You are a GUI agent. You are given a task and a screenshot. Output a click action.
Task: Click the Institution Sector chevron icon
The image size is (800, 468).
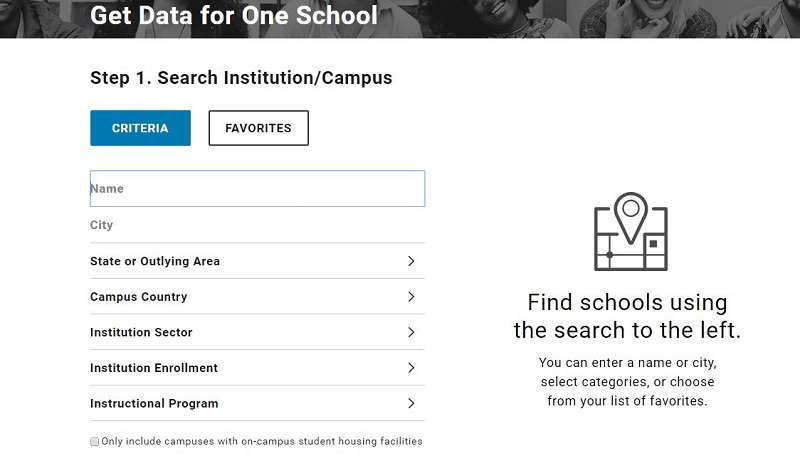tap(411, 332)
